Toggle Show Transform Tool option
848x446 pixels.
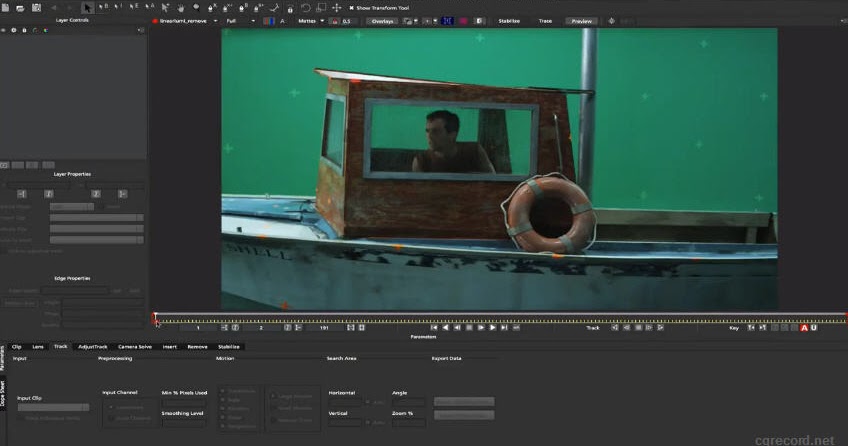[x=380, y=8]
